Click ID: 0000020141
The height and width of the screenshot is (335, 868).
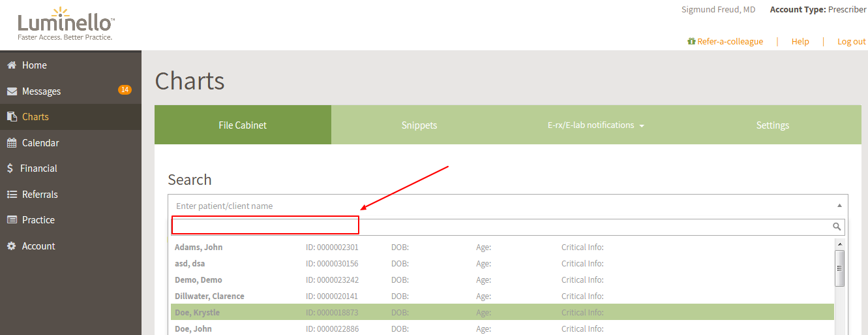(332, 296)
